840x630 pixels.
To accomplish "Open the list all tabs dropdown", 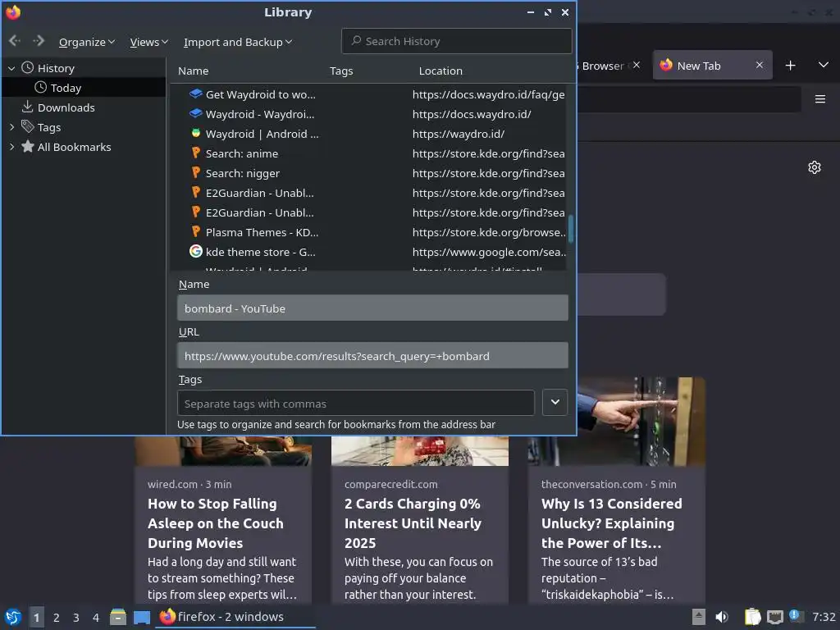I will [824, 65].
